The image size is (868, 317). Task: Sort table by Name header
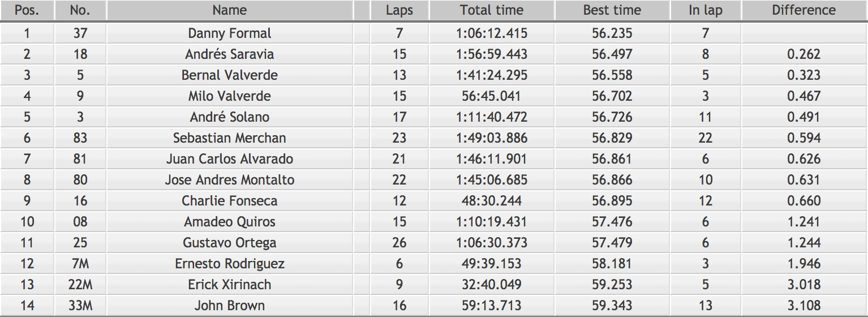230,10
